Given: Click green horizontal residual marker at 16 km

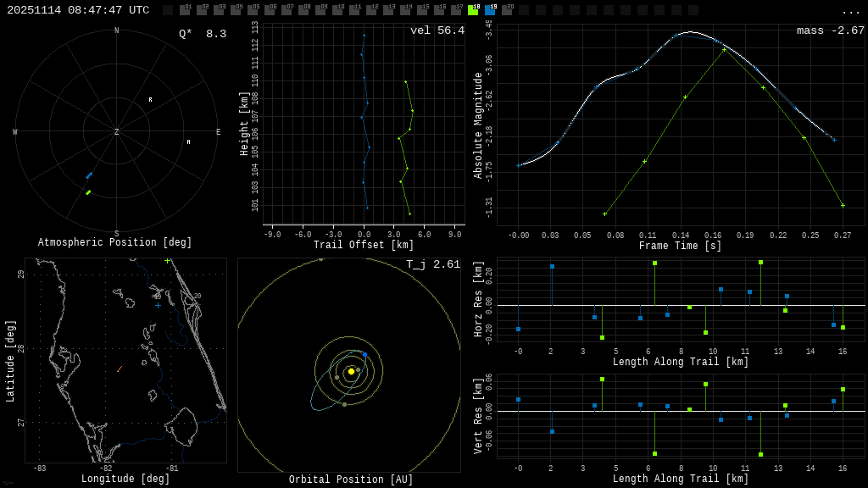Looking at the screenshot, I should tap(843, 328).
